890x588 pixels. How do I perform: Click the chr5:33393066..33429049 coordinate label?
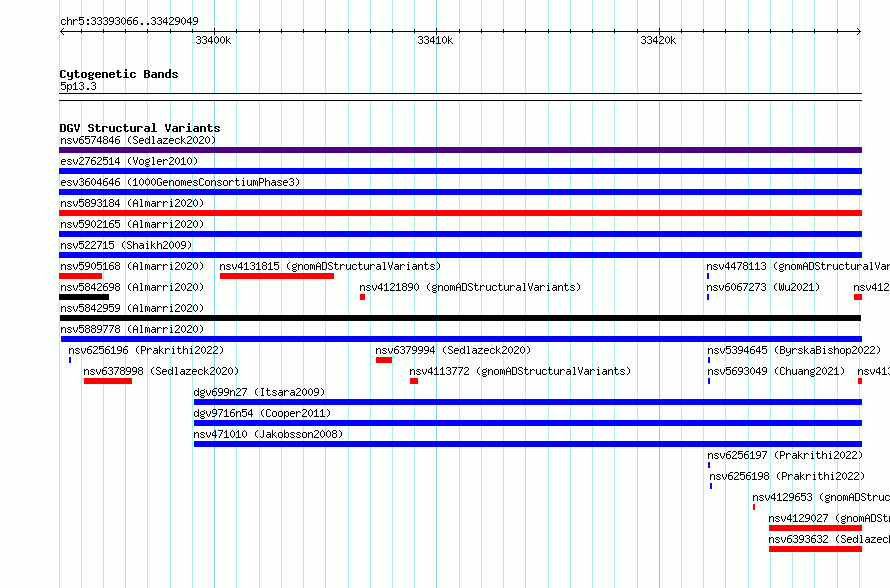point(129,21)
